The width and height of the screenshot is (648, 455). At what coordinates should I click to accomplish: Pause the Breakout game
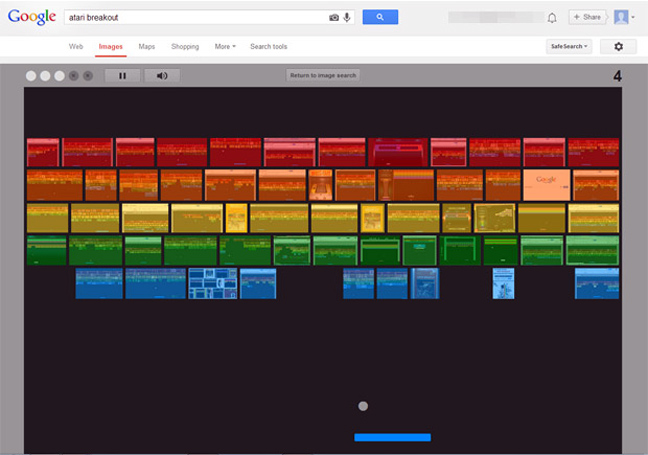123,75
